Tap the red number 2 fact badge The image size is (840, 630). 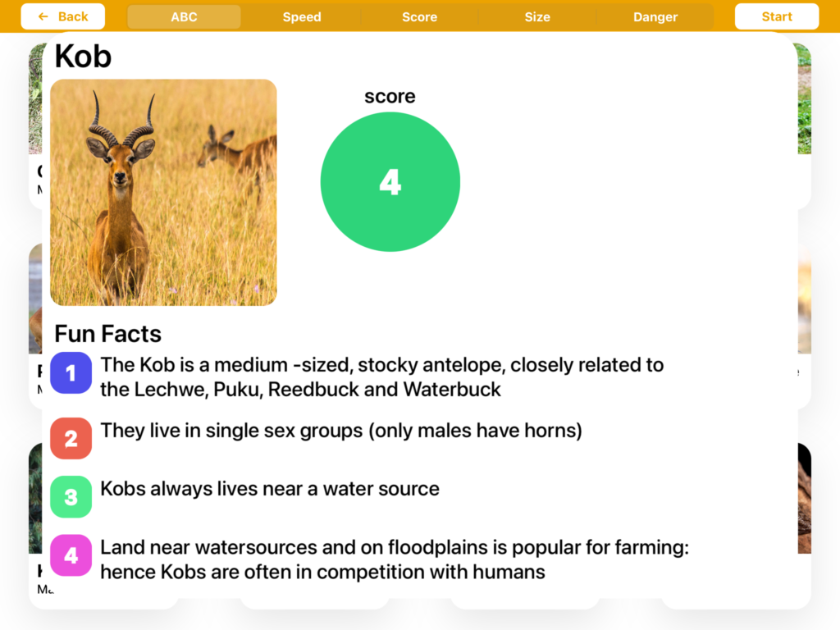coord(71,438)
